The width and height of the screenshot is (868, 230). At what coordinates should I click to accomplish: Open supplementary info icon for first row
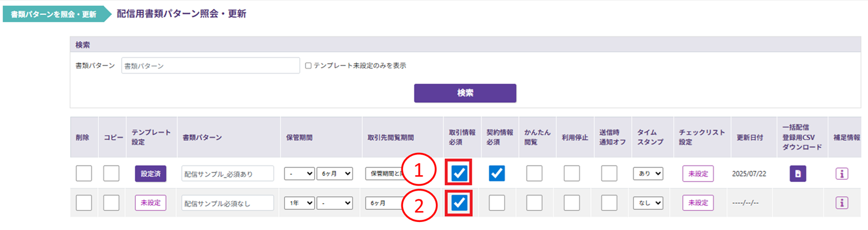(x=842, y=173)
